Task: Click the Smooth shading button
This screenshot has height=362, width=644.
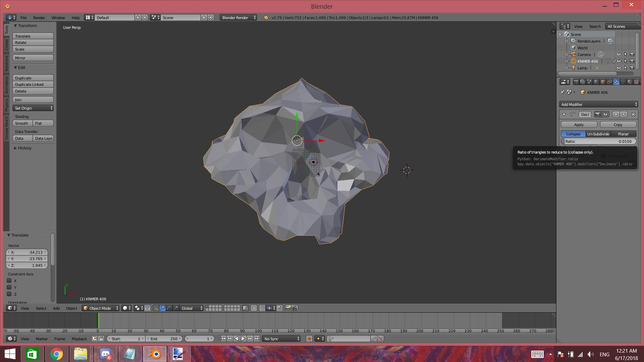Action: pyautogui.click(x=22, y=123)
